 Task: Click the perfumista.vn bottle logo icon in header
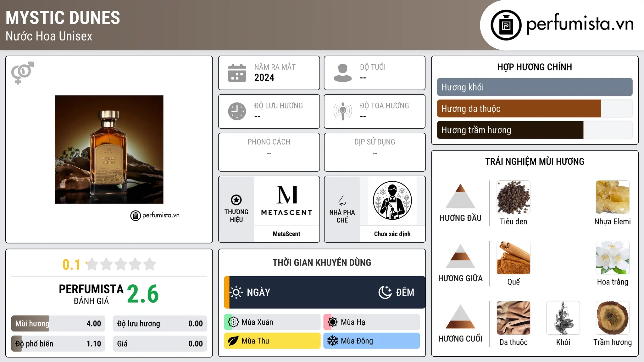pos(506,25)
